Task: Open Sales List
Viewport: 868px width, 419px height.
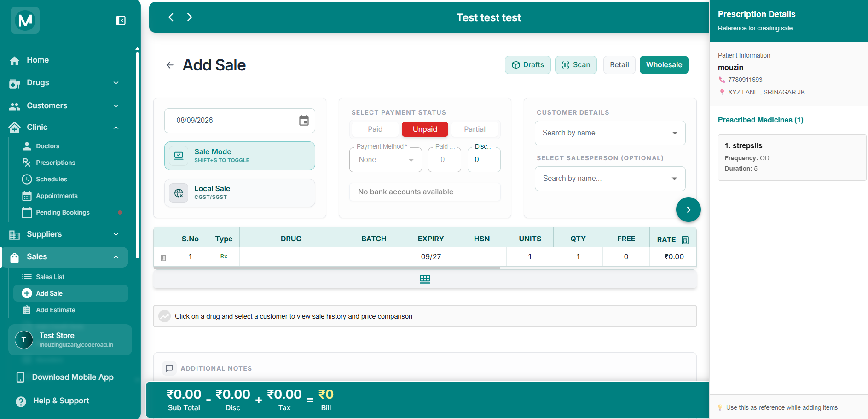Action: point(50,277)
